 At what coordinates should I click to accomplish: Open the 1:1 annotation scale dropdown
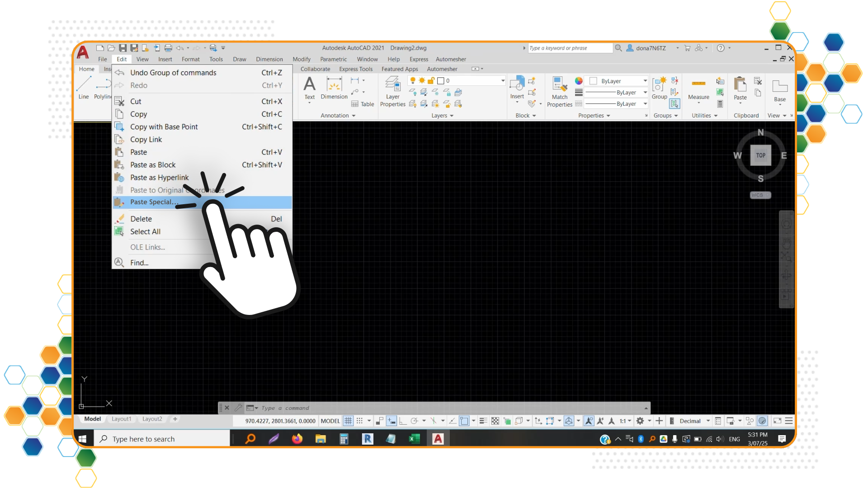pyautogui.click(x=625, y=421)
